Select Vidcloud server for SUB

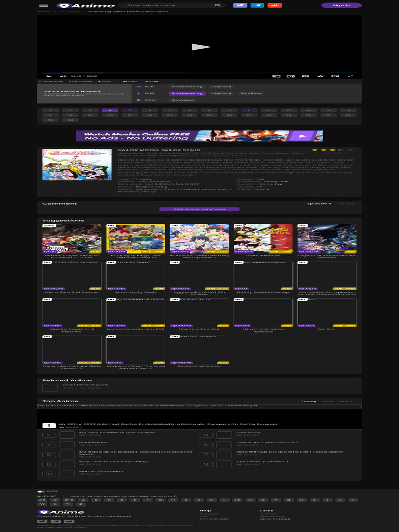click(x=221, y=87)
